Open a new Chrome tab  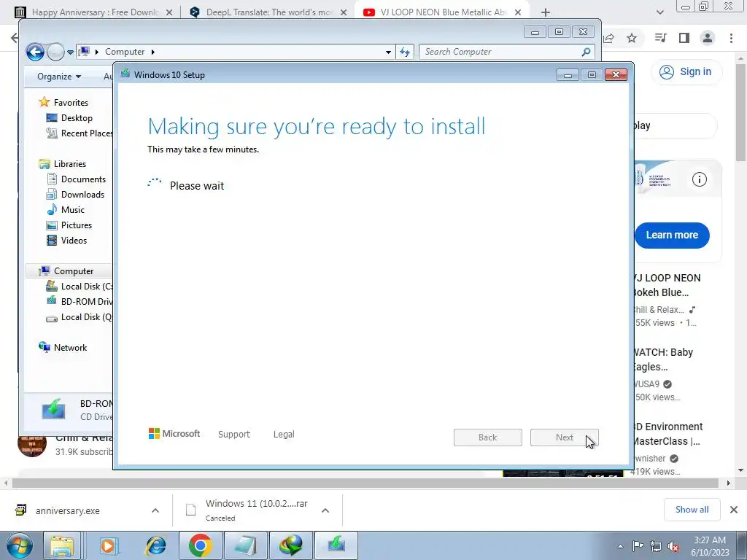(x=546, y=13)
